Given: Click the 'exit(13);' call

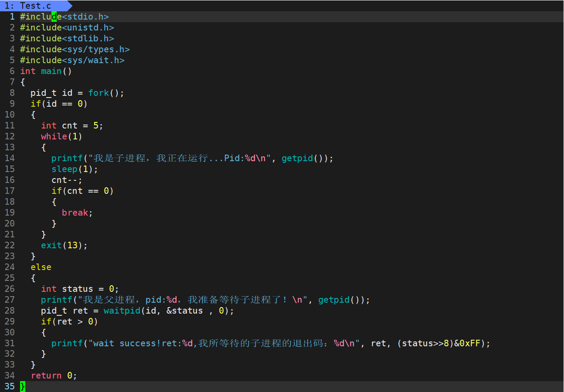Looking at the screenshot, I should [x=64, y=245].
